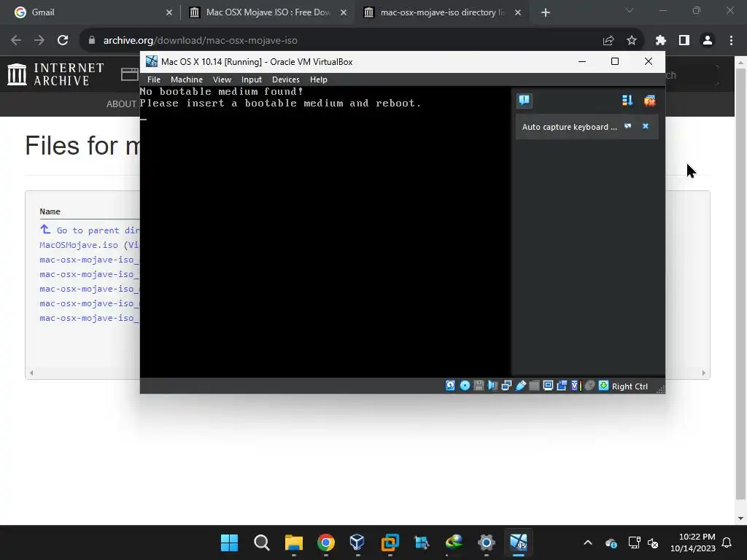
Task: Open Chrome three-dot menu
Action: 731,41
